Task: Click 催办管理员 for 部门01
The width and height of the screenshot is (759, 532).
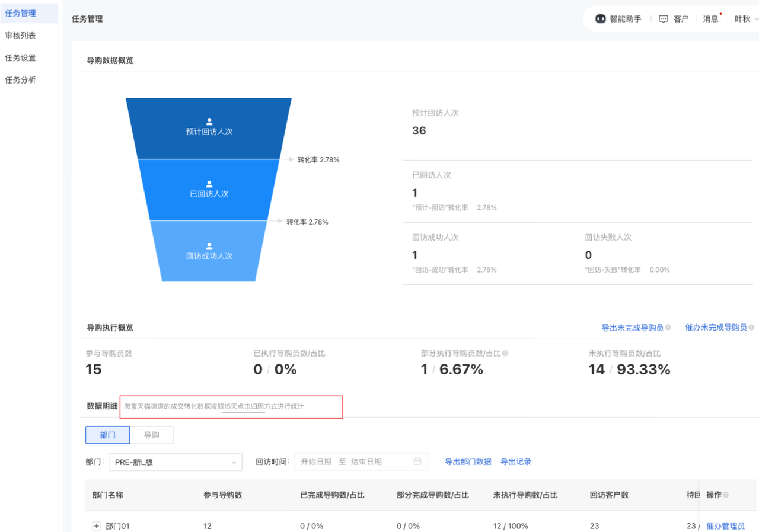Action: pyautogui.click(x=725, y=526)
